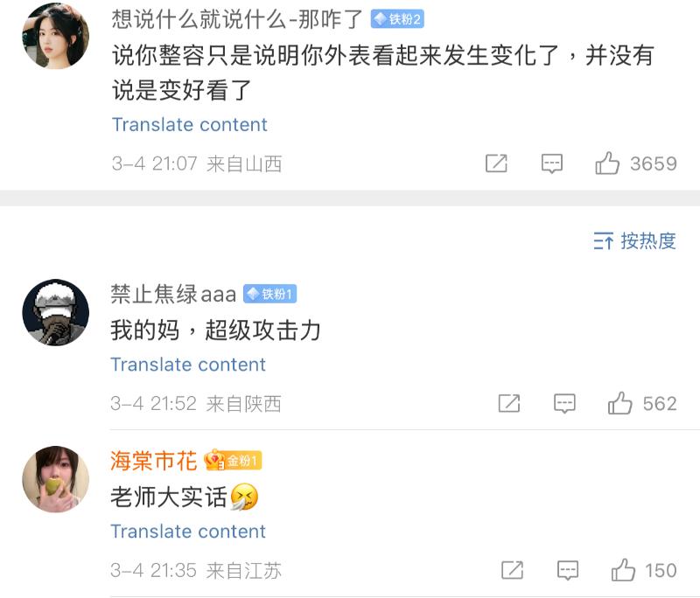700x598 pixels.
Task: Reply to the 老师大实话 comment
Action: tap(568, 570)
